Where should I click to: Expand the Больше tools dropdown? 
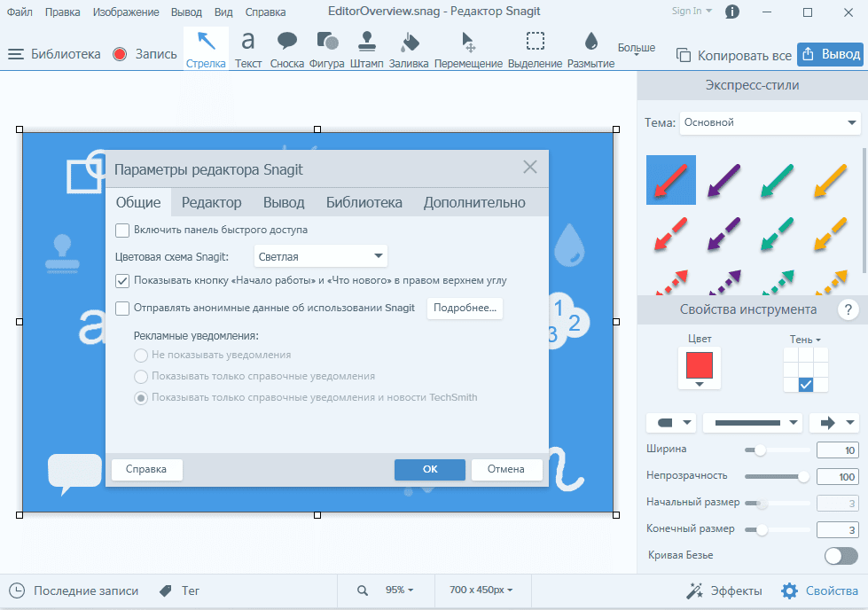637,50
